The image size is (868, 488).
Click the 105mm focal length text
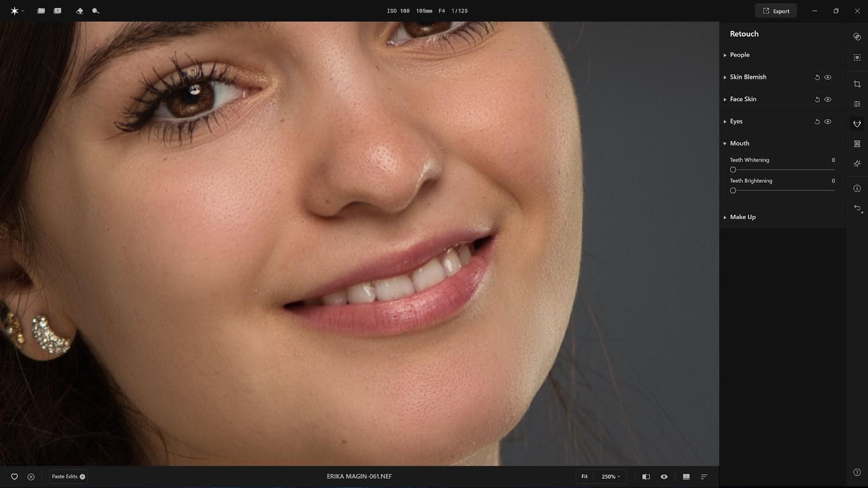pos(424,11)
